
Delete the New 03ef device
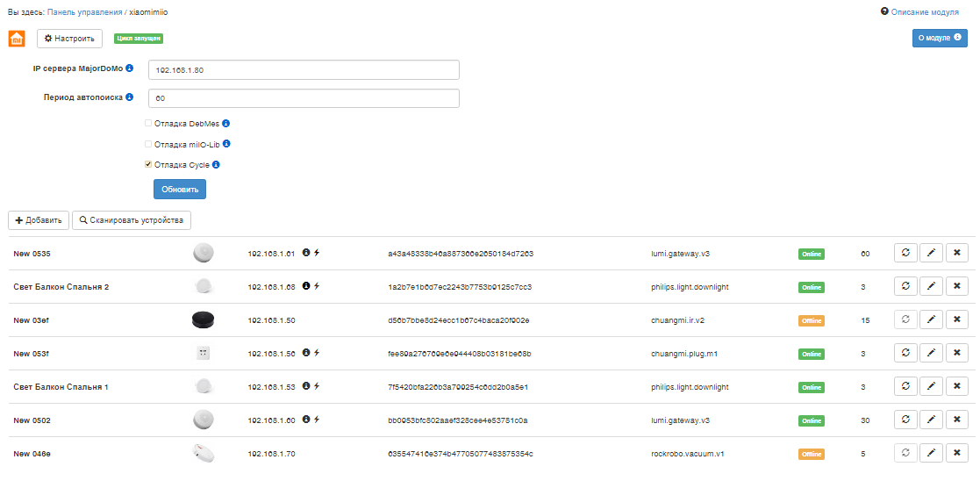pyautogui.click(x=956, y=319)
